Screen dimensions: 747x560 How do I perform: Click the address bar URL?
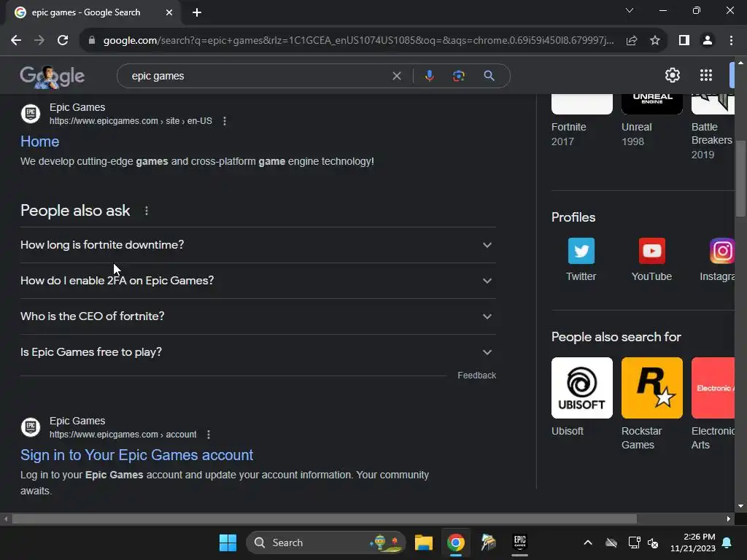coord(358,41)
